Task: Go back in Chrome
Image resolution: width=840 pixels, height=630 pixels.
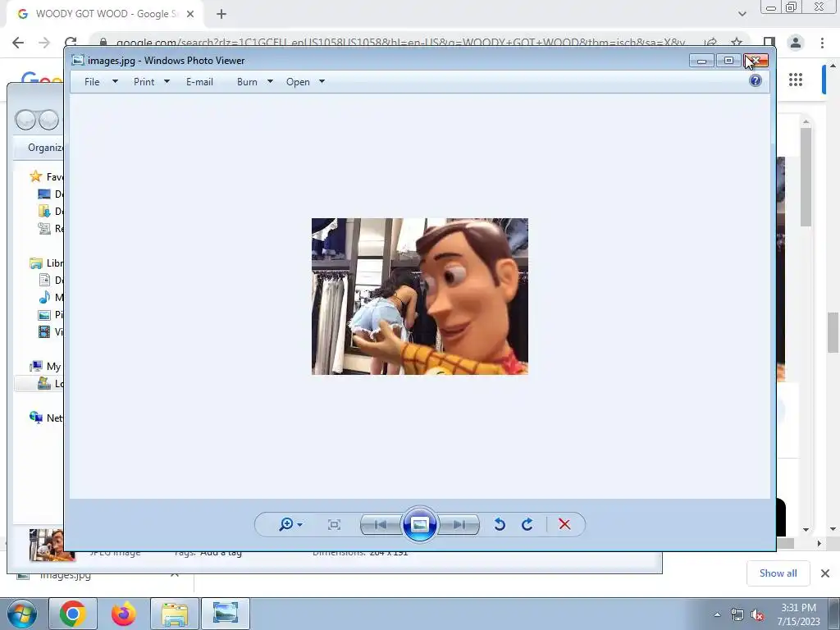Action: (18, 43)
